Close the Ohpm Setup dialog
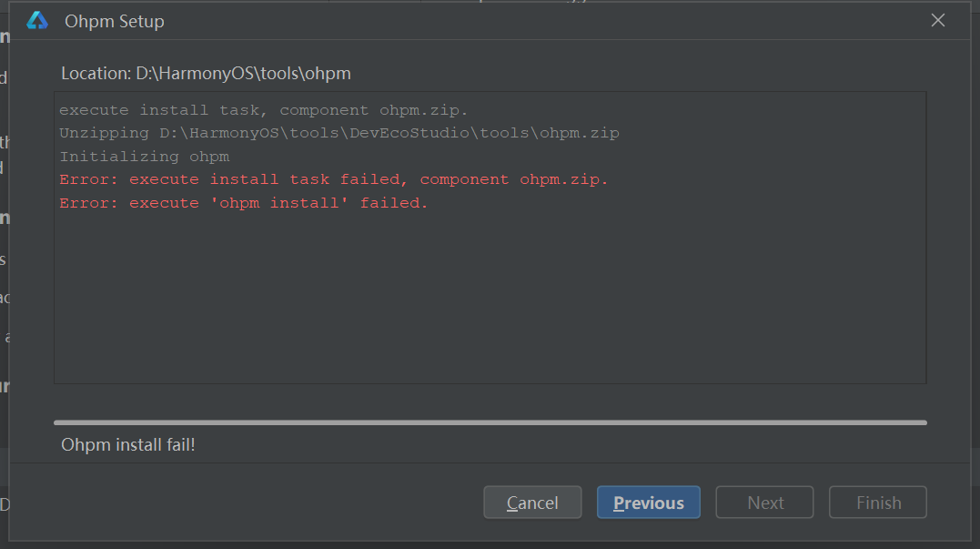Screen dimensions: 980x549 click(937, 21)
